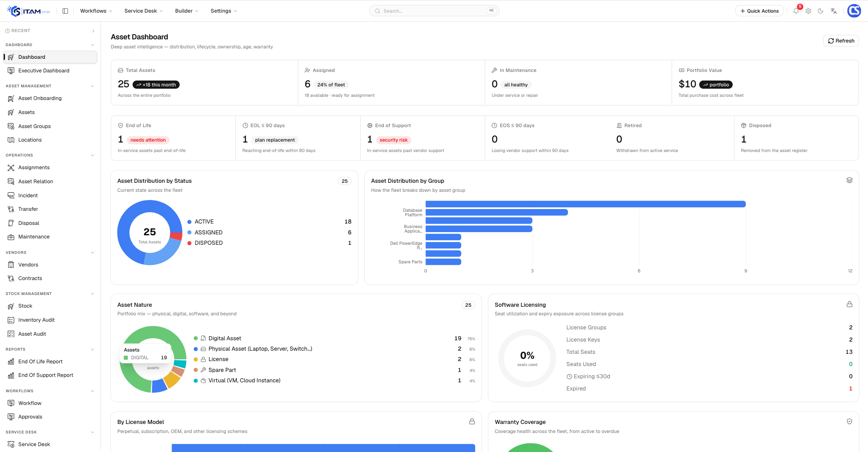Click the +18 this month badge
This screenshot has width=868, height=452.
(x=156, y=85)
